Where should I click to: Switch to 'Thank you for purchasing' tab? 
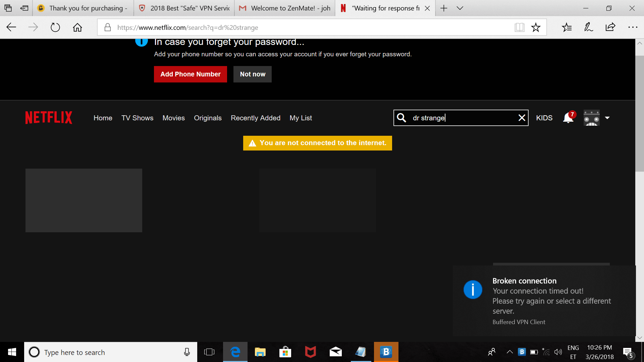pos(83,8)
